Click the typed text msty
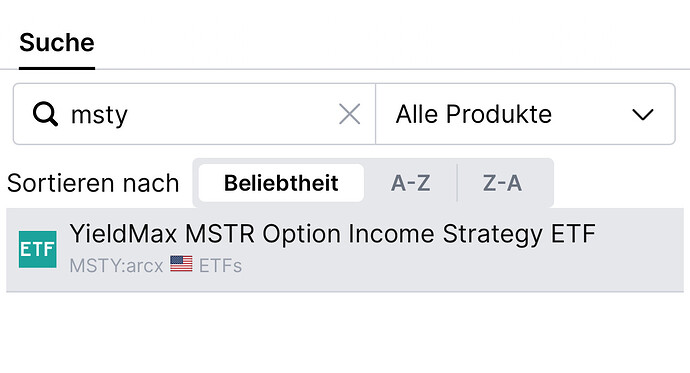 99,115
